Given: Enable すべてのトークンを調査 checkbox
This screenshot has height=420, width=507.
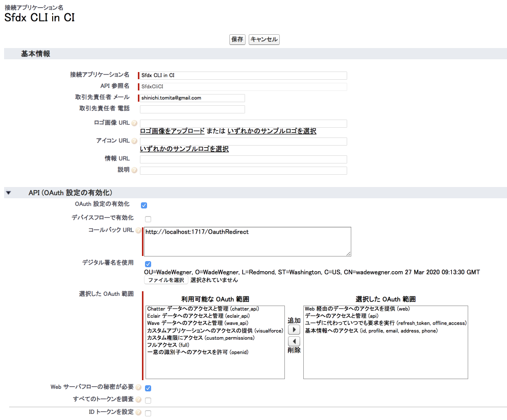Looking at the screenshot, I should pyautogui.click(x=148, y=401).
